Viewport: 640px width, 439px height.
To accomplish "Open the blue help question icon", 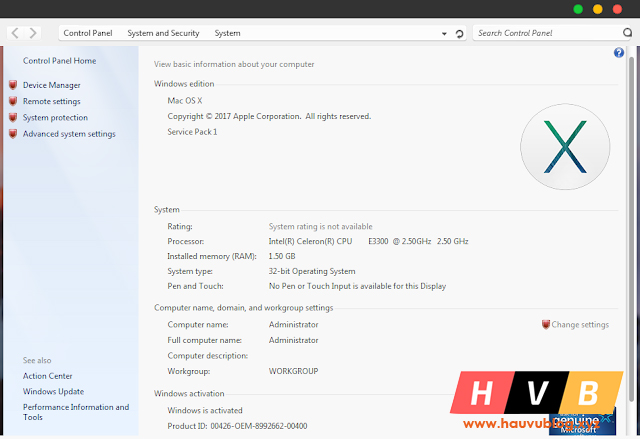I will point(619,52).
